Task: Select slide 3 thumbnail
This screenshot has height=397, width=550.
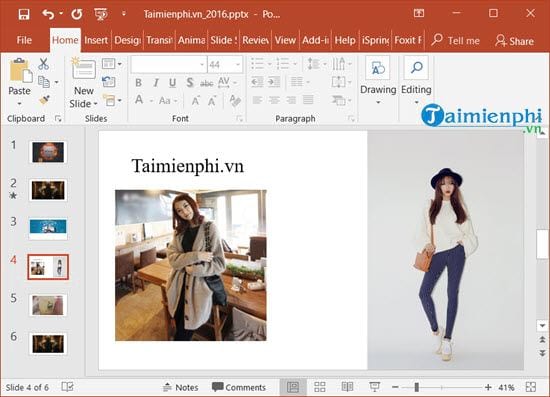Action: (48, 228)
